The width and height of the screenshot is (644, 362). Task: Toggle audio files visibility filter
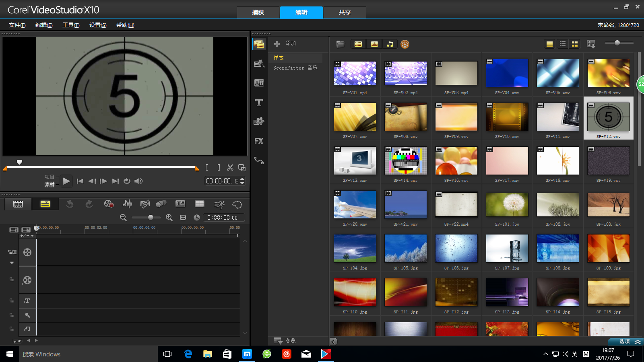pos(390,44)
